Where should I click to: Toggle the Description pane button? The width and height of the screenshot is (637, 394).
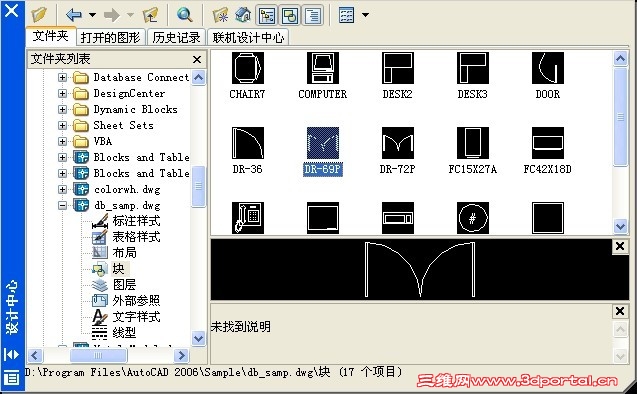[x=312, y=15]
